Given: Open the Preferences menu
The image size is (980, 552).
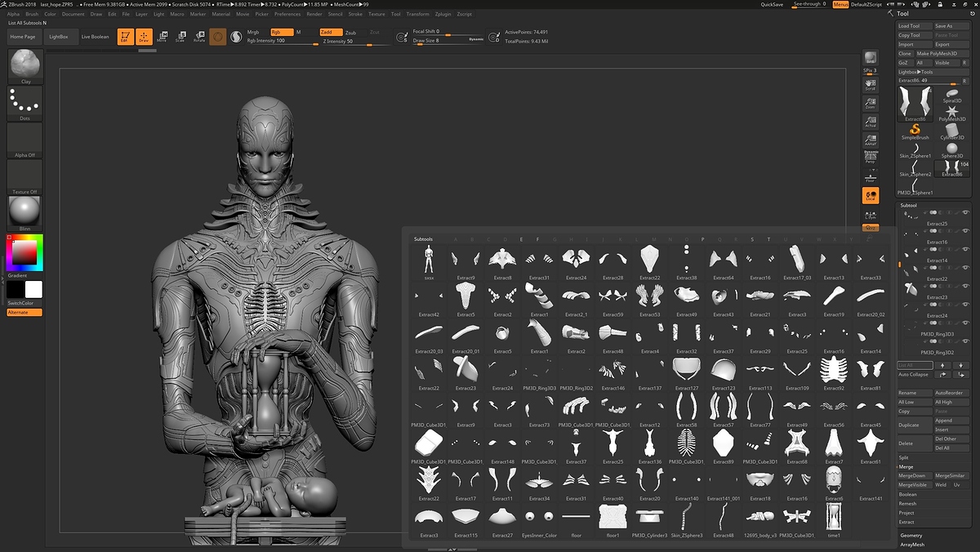Looking at the screenshot, I should pos(287,14).
